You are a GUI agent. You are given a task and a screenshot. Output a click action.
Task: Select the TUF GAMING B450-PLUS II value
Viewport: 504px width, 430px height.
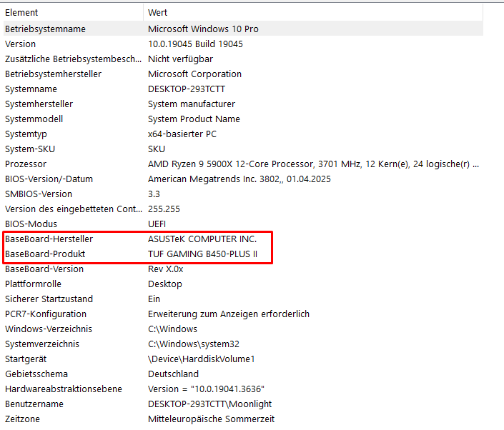click(x=202, y=254)
